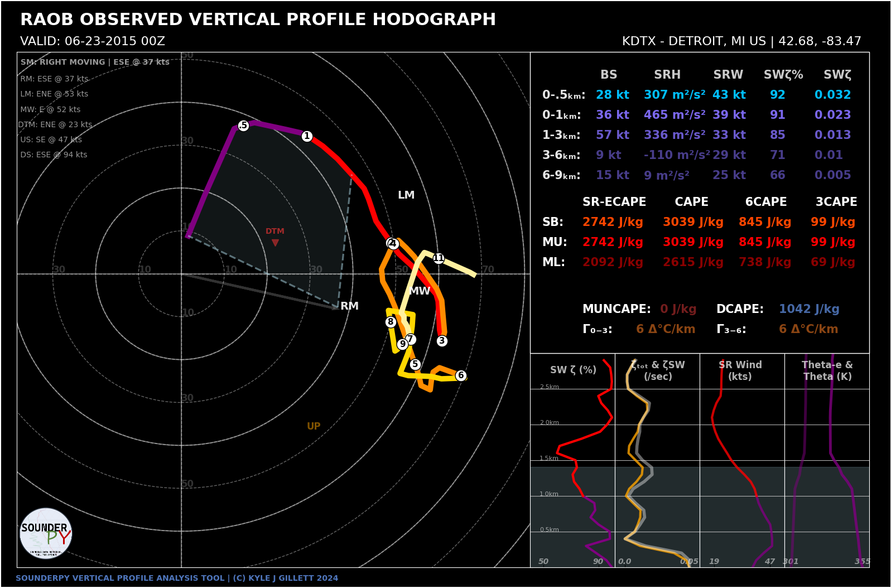891x588 pixels.
Task: Click the 6CAPE column header
Action: (x=766, y=202)
